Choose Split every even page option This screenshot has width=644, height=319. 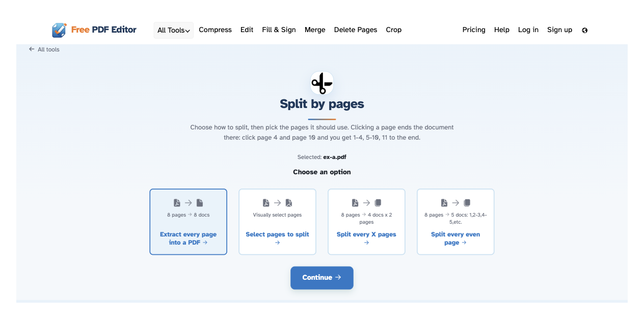(x=455, y=222)
